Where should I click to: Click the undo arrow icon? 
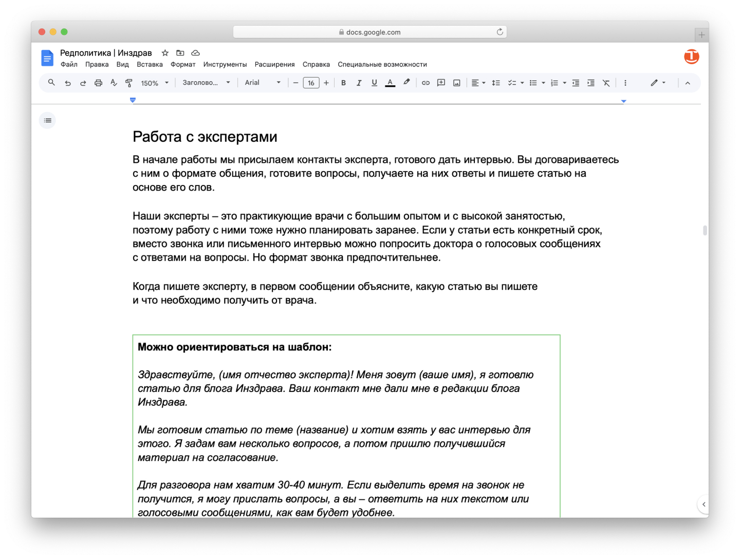tap(67, 83)
